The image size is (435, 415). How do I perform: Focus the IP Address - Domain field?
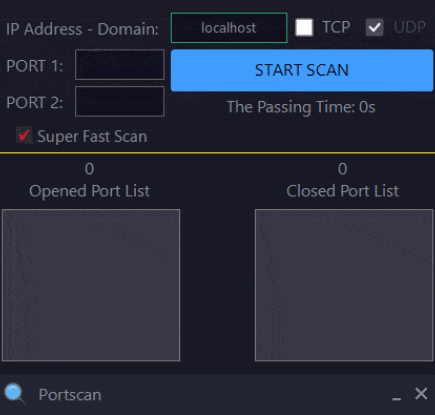pyautogui.click(x=229, y=28)
